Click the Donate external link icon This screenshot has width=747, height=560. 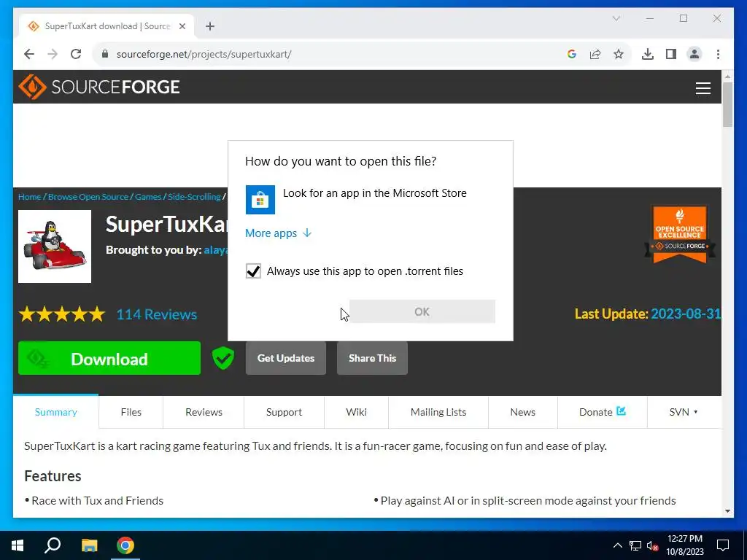(x=622, y=411)
